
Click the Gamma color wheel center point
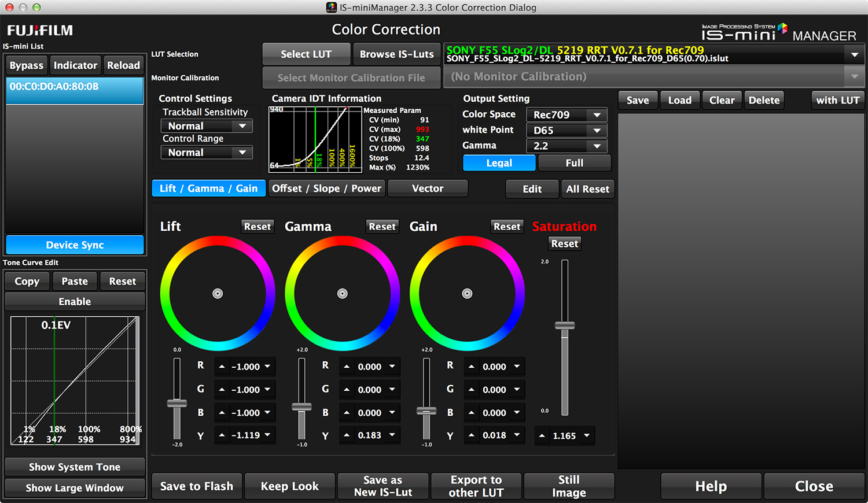point(343,294)
